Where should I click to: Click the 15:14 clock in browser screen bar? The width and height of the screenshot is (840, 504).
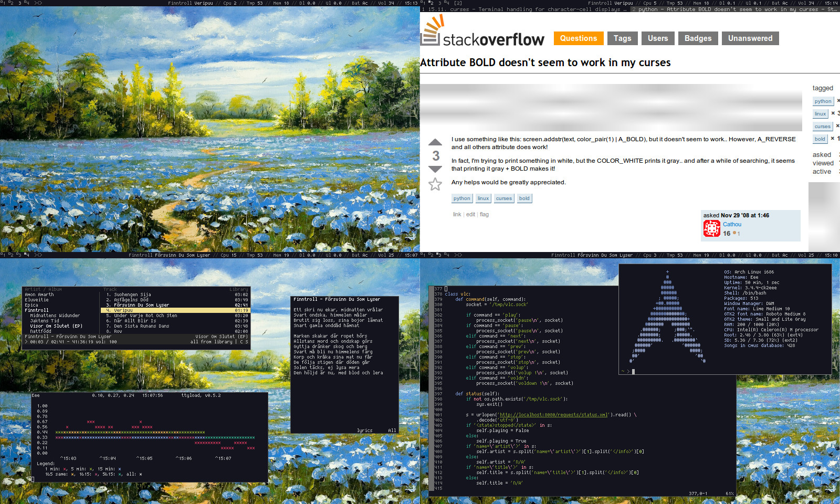[x=832, y=3]
